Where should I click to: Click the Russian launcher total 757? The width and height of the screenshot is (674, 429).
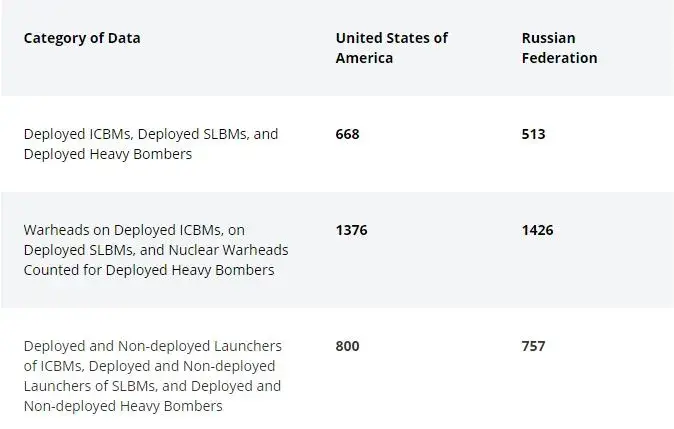(x=533, y=346)
